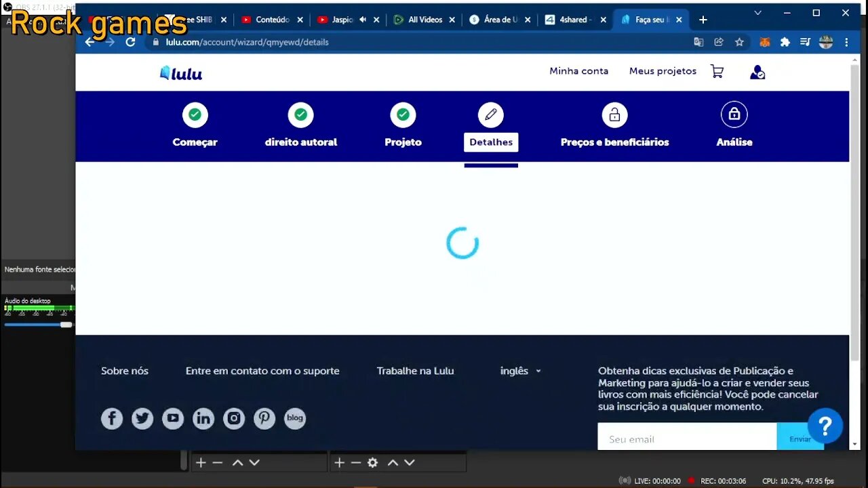Viewport: 868px width, 488px height.
Task: Open OBS sources gear settings icon
Action: pyautogui.click(x=372, y=462)
